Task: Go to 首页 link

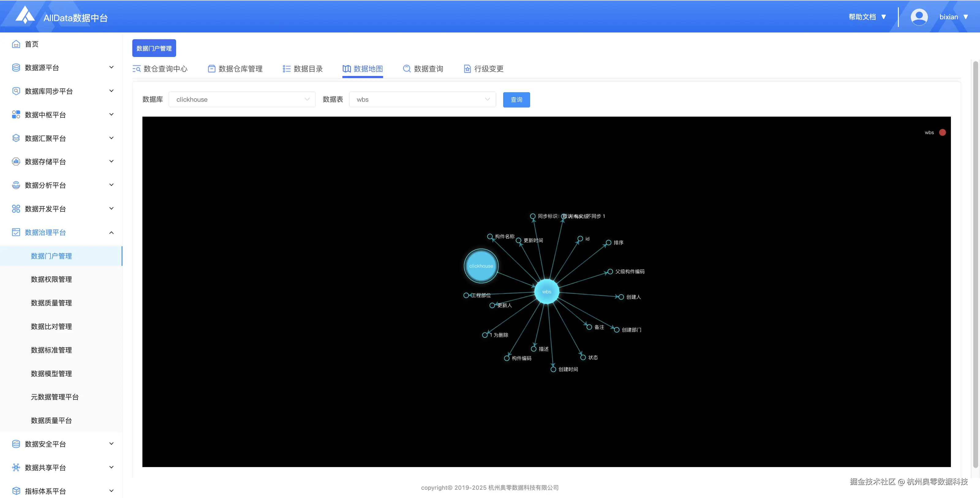Action: coord(32,44)
